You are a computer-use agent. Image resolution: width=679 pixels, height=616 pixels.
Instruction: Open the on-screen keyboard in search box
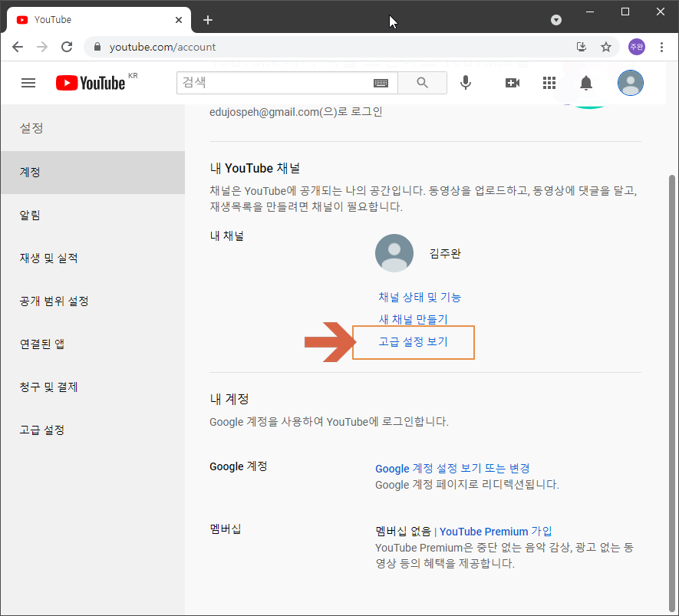(381, 83)
